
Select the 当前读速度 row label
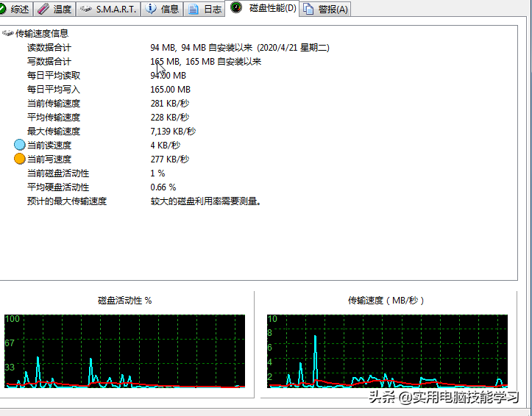click(x=49, y=145)
